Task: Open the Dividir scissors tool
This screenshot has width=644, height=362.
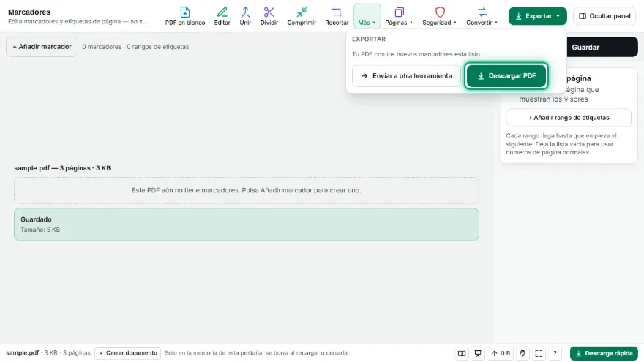Action: coord(269,16)
